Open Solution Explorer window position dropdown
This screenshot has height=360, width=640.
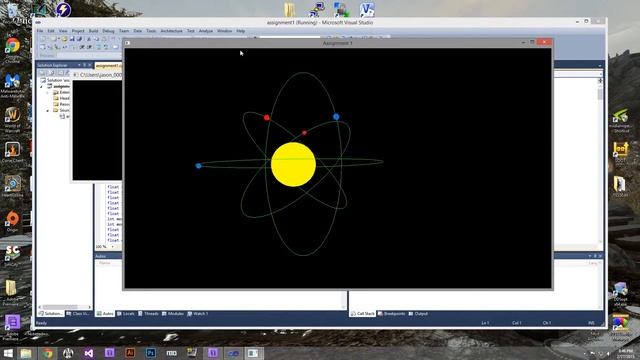point(79,65)
